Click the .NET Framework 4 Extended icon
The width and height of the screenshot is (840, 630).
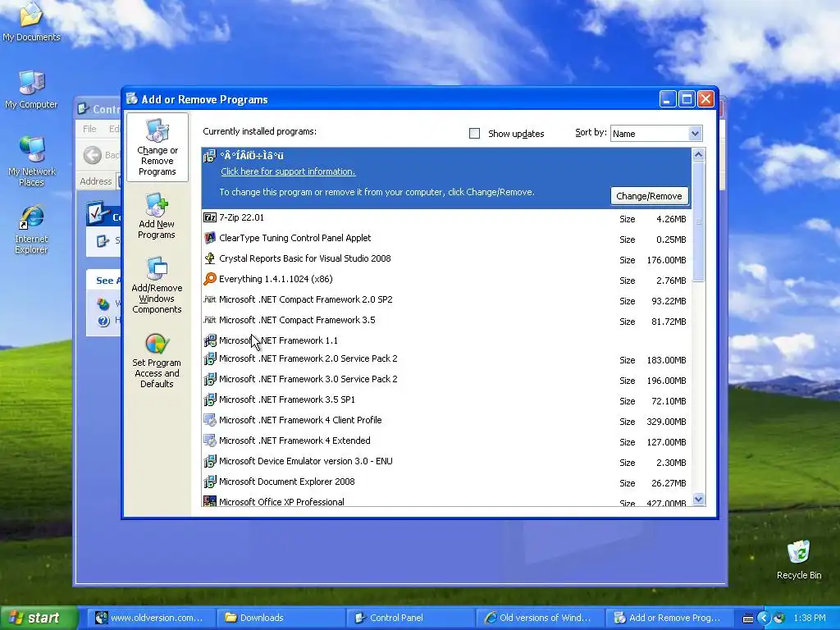210,441
